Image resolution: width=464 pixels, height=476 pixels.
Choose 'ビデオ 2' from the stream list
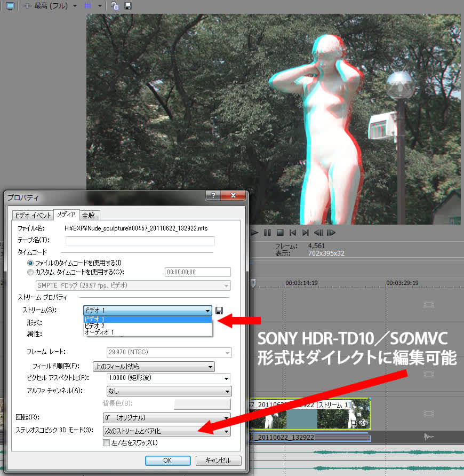[x=95, y=326]
